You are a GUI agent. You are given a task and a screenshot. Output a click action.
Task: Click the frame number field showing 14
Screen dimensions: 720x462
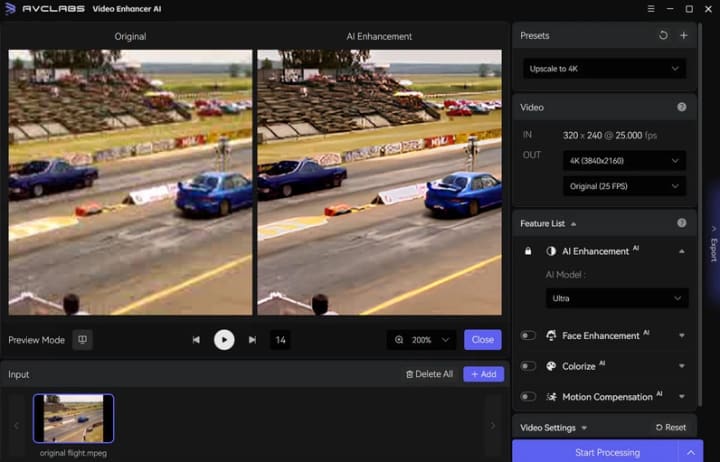[280, 340]
